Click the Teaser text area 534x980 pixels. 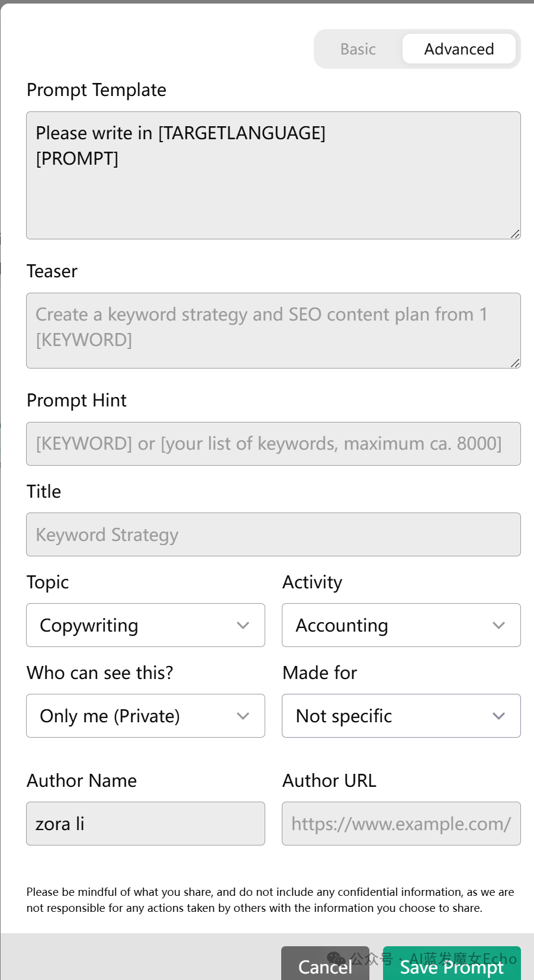click(274, 331)
